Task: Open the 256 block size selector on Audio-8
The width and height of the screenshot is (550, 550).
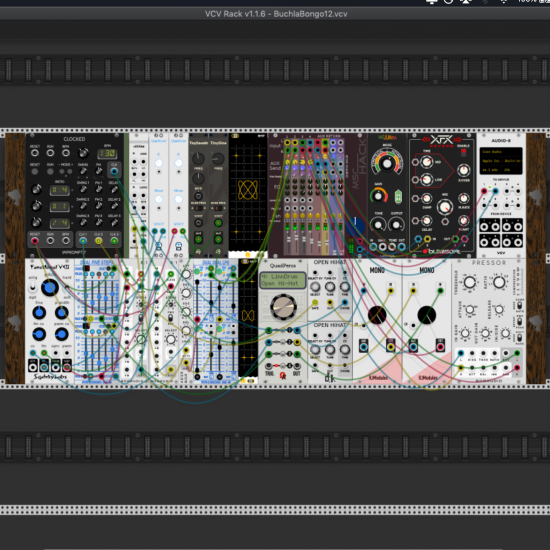Action: pyautogui.click(x=511, y=170)
